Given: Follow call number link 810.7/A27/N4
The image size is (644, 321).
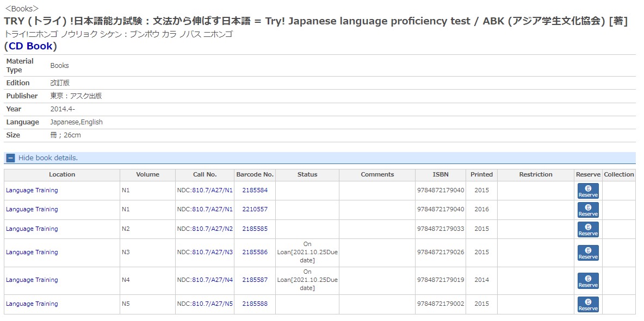Looking at the screenshot, I should [212, 280].
